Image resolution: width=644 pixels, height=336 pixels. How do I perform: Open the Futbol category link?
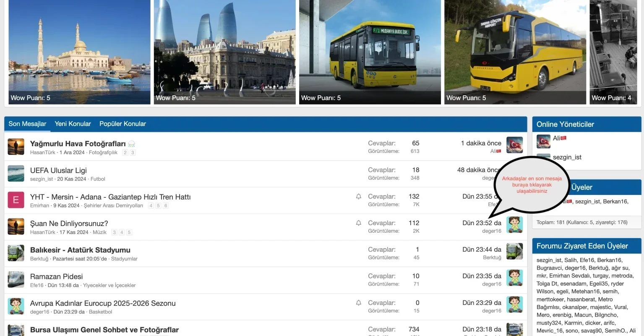click(98, 179)
